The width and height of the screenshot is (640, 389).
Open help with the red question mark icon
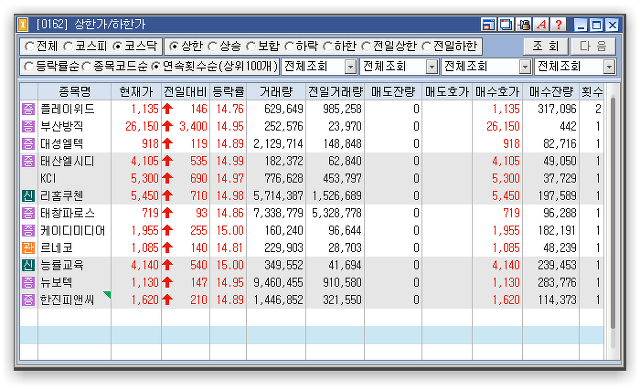559,24
